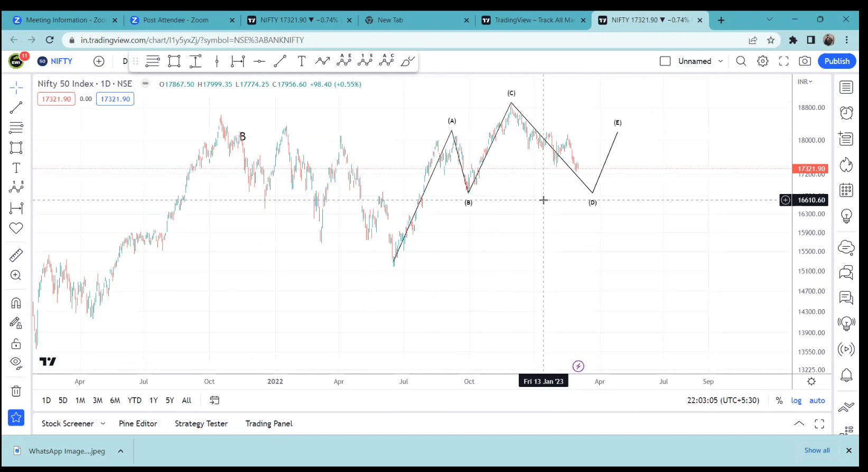The height and width of the screenshot is (472, 868).
Task: Expand the Unnamed layout dropdown
Action: point(720,61)
